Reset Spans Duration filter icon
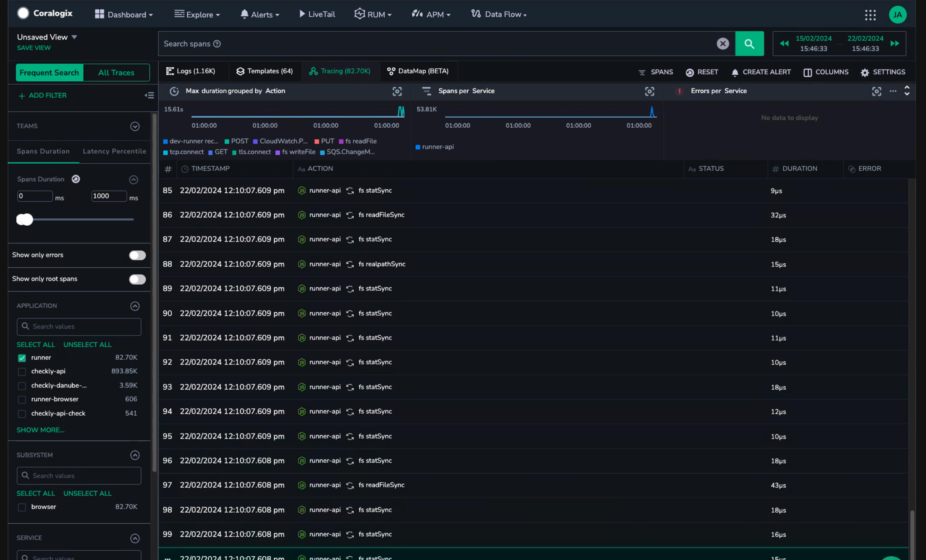The image size is (926, 560). coord(75,179)
